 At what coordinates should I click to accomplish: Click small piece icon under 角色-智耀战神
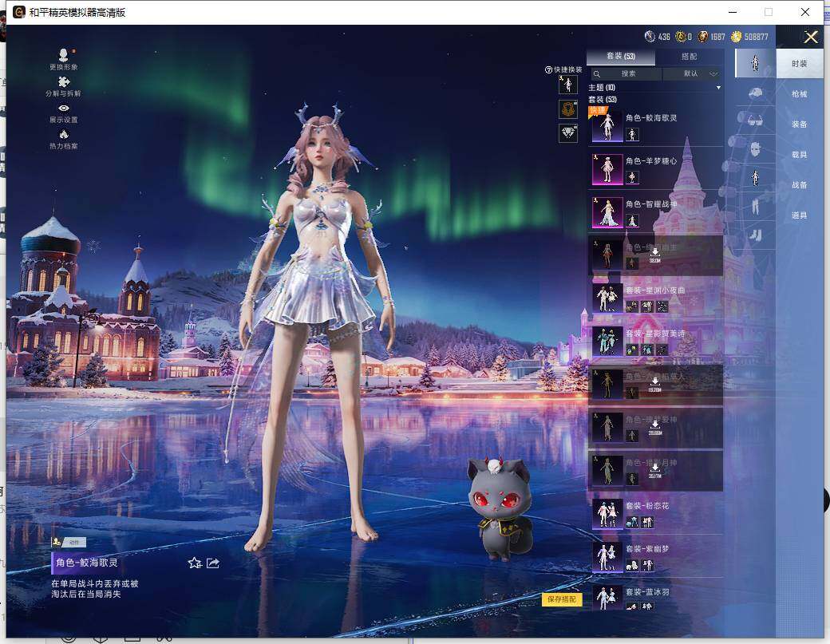point(632,221)
